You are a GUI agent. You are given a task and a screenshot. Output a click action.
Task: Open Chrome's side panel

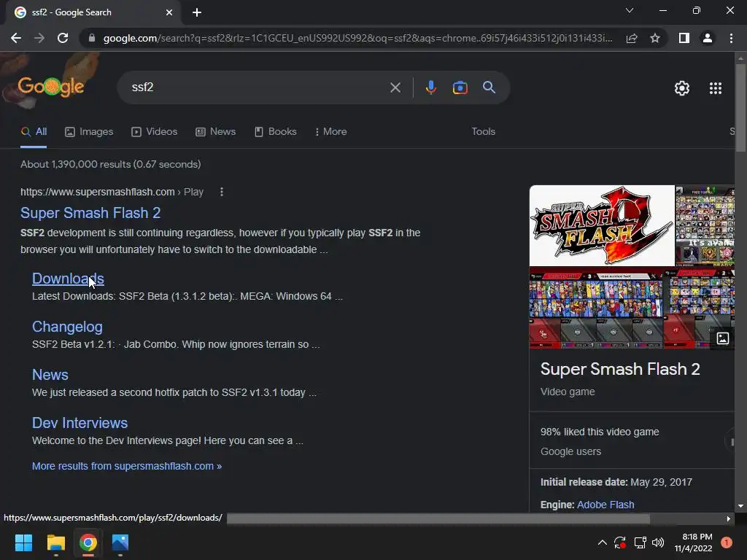pos(684,38)
